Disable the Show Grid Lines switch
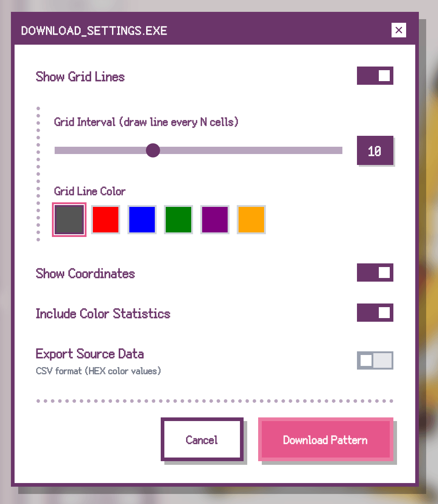This screenshot has width=438, height=504. 375,76
